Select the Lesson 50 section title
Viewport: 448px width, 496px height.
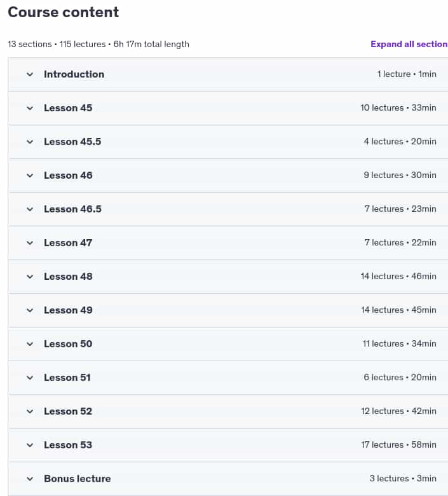point(68,344)
